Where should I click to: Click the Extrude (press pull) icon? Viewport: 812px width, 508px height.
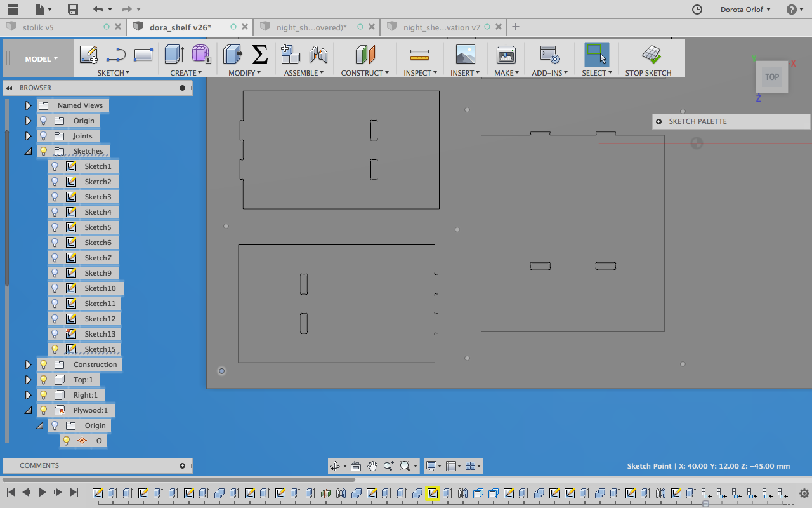coord(174,55)
